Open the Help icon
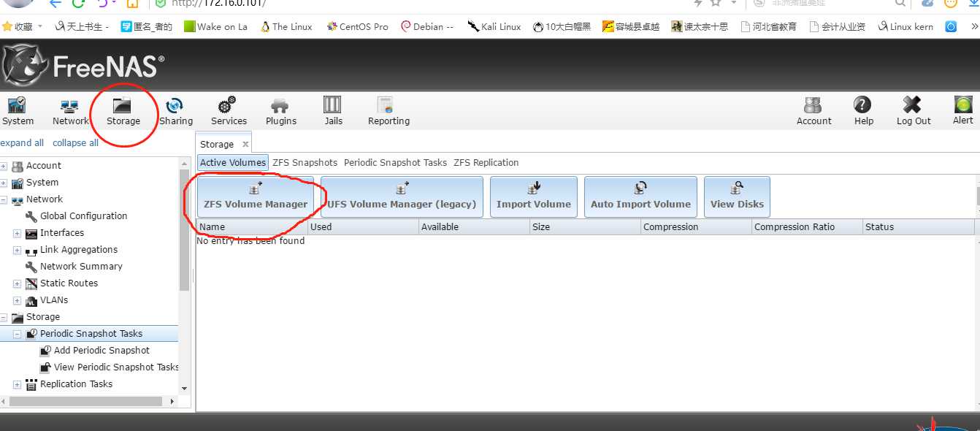980x431 pixels. 863,111
